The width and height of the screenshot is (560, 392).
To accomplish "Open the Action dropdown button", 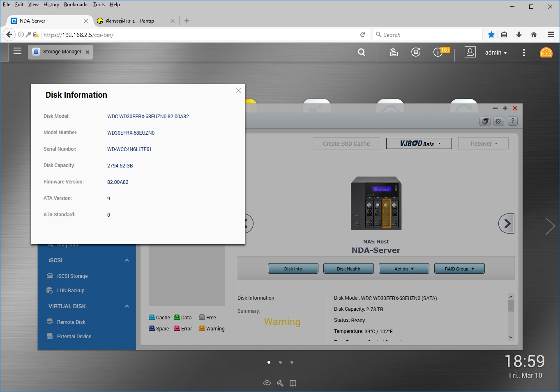I will pyautogui.click(x=404, y=269).
